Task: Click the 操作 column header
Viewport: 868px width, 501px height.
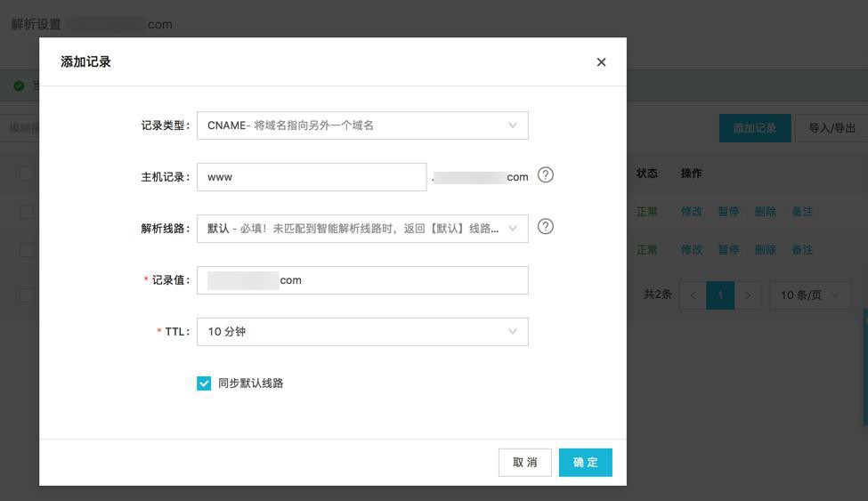Action: (x=692, y=174)
